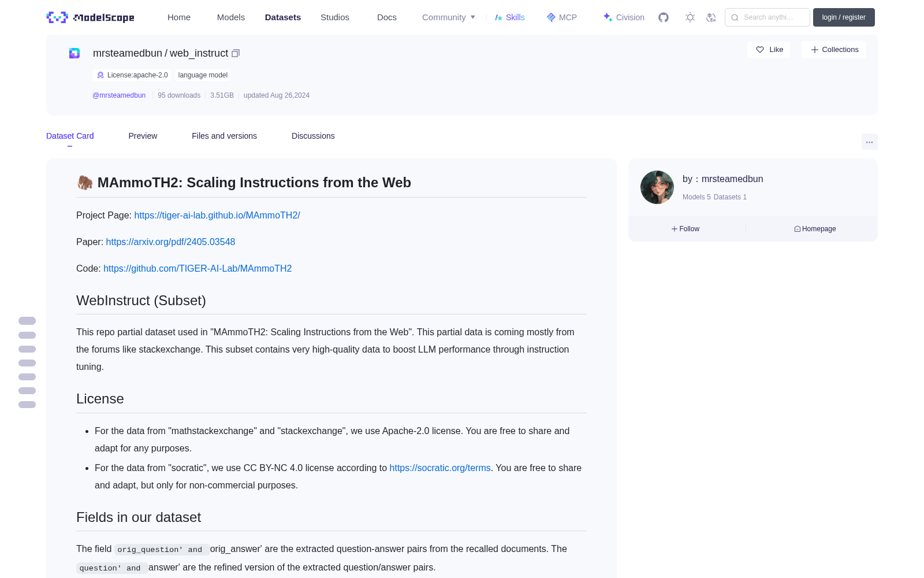Screen dimensions: 924x578
Task: Click the login / register button
Action: (x=844, y=17)
